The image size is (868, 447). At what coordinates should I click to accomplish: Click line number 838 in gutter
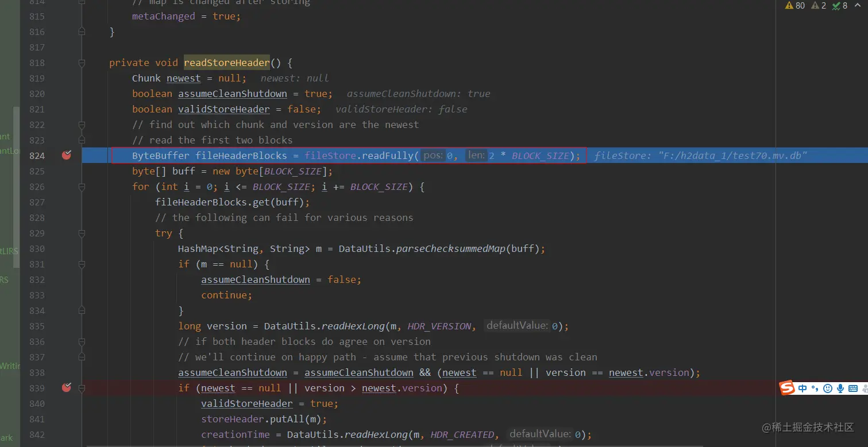pos(37,372)
